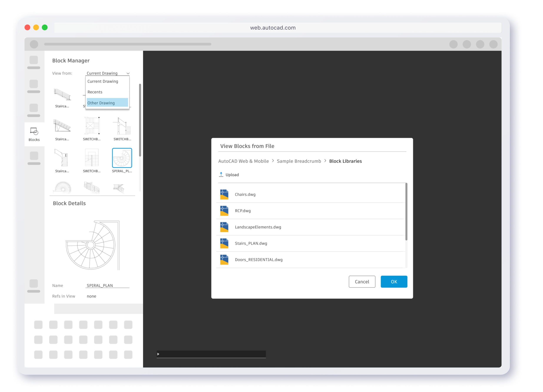Click the Stairs_PLAN.dwg drawing icon
The height and width of the screenshot is (392, 543).
click(224, 243)
